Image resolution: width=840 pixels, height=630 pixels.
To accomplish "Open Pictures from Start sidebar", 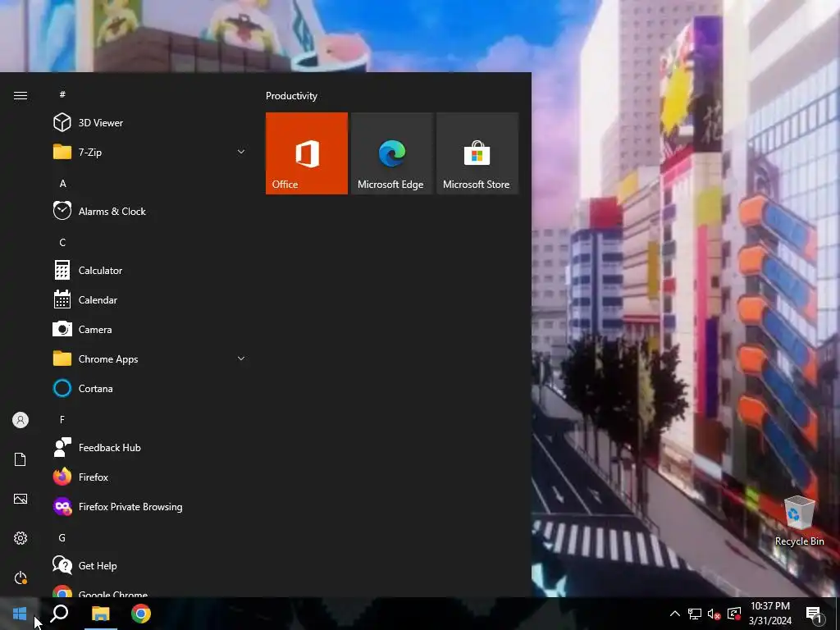I will click(x=21, y=499).
